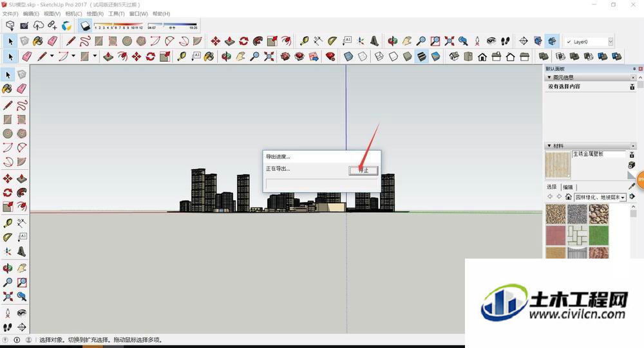Enable Shaded face style
Image resolution: width=644 pixels, height=348 pixels.
[408, 56]
